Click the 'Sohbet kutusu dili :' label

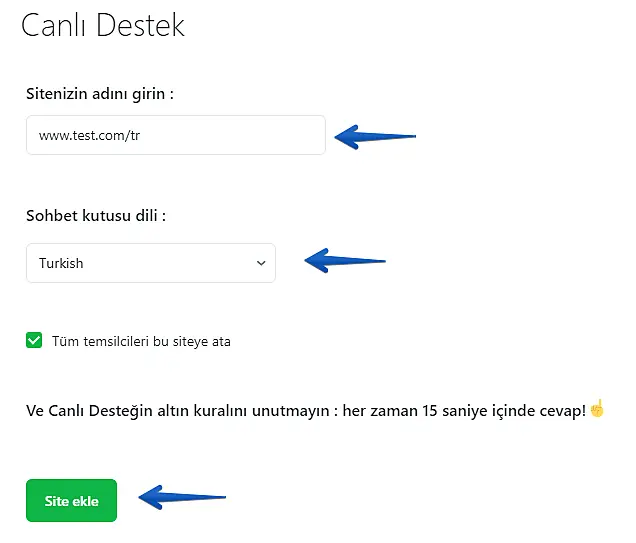tap(96, 215)
